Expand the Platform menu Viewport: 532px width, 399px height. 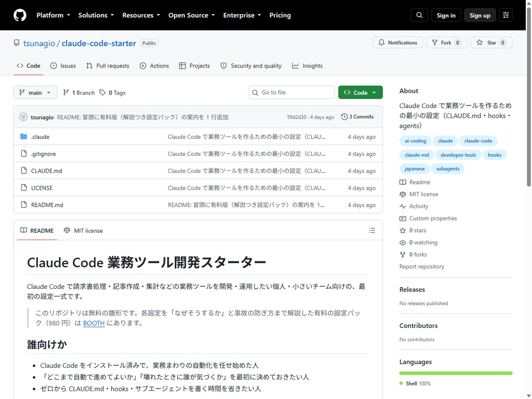pos(54,15)
